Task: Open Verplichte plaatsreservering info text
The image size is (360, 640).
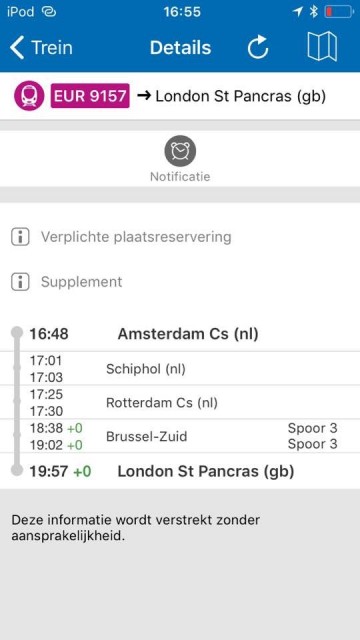Action: [136, 237]
